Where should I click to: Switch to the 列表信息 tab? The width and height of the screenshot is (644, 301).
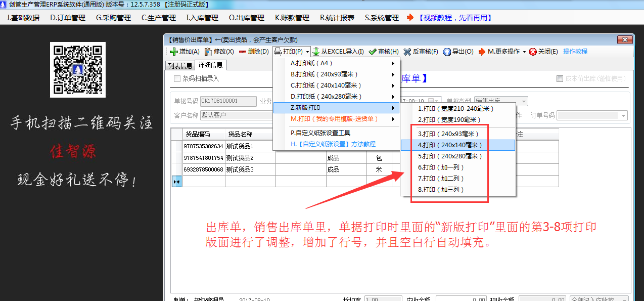[180, 66]
